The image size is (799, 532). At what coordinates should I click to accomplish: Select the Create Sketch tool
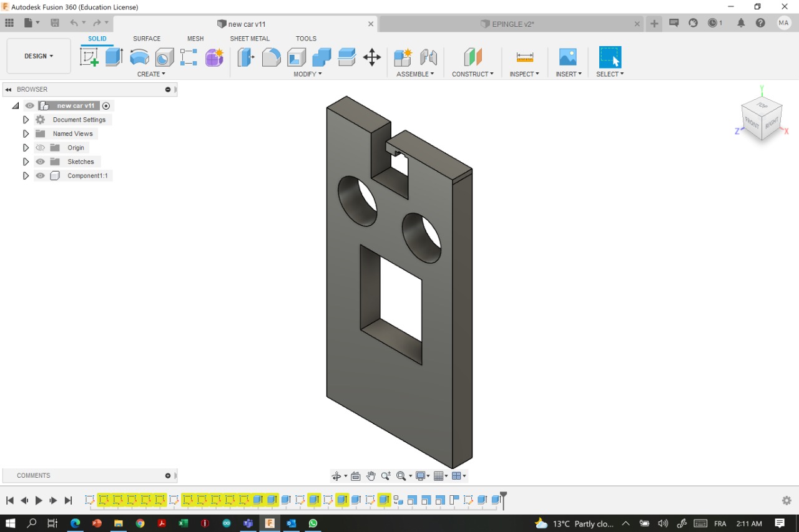(89, 57)
